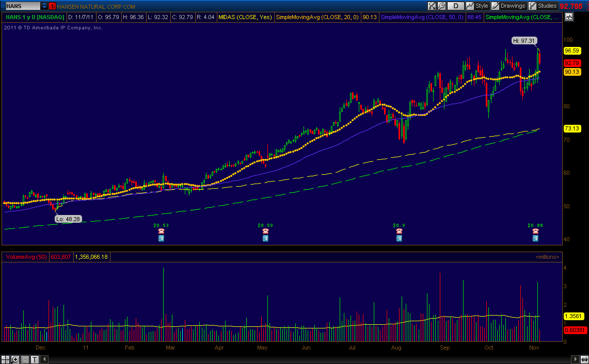Screen dimensions: 589x364
Task: Click the chart-mode icon right of the study header
Action: click(569, 17)
